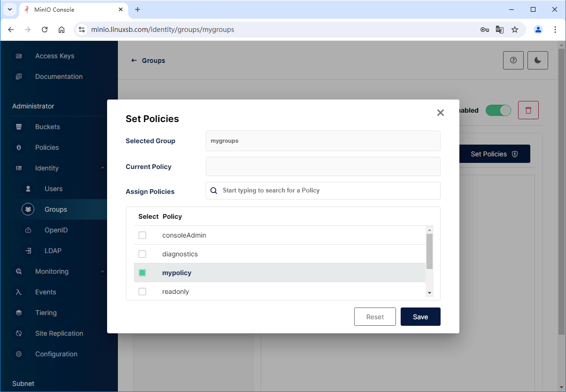
Task: Click the Buckets sidebar icon
Action: point(19,127)
